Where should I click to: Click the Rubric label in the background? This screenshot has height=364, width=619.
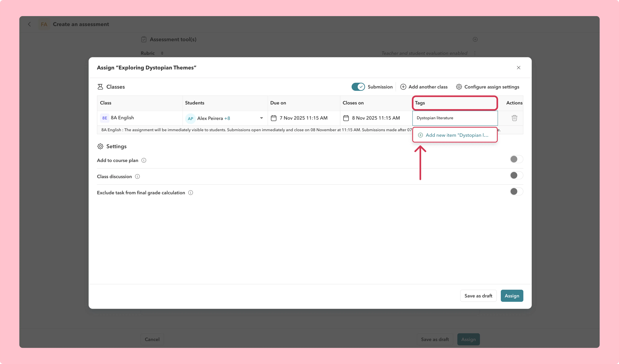(x=148, y=53)
